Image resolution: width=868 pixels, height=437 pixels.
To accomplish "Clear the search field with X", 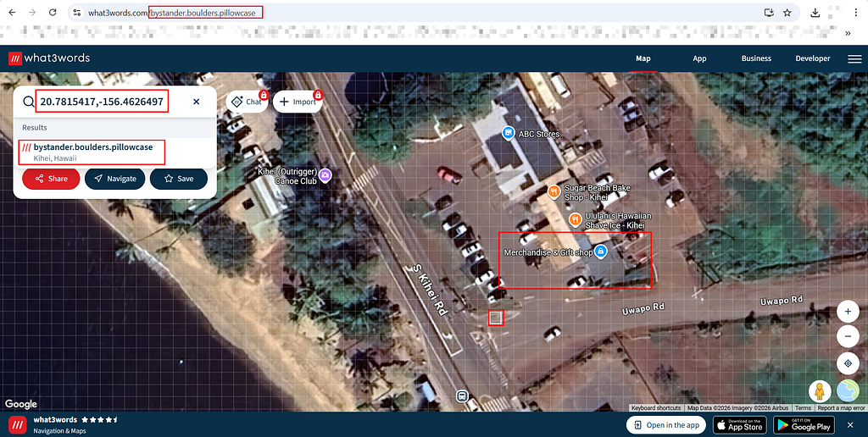I will tap(197, 102).
